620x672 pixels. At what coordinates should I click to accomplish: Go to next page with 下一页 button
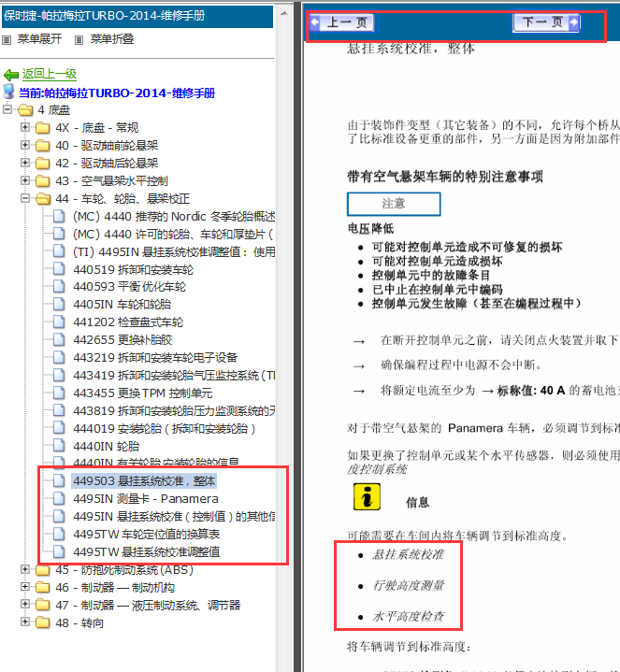(x=547, y=22)
